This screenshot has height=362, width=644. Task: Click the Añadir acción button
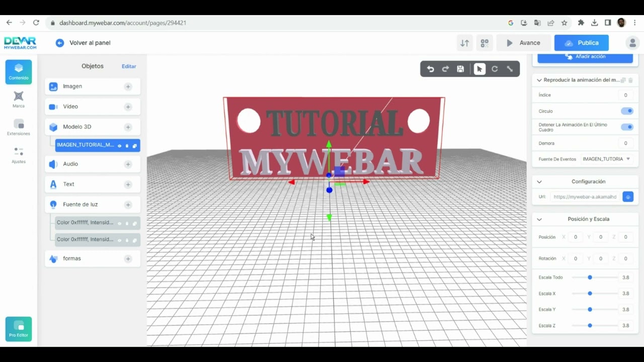[585, 57]
